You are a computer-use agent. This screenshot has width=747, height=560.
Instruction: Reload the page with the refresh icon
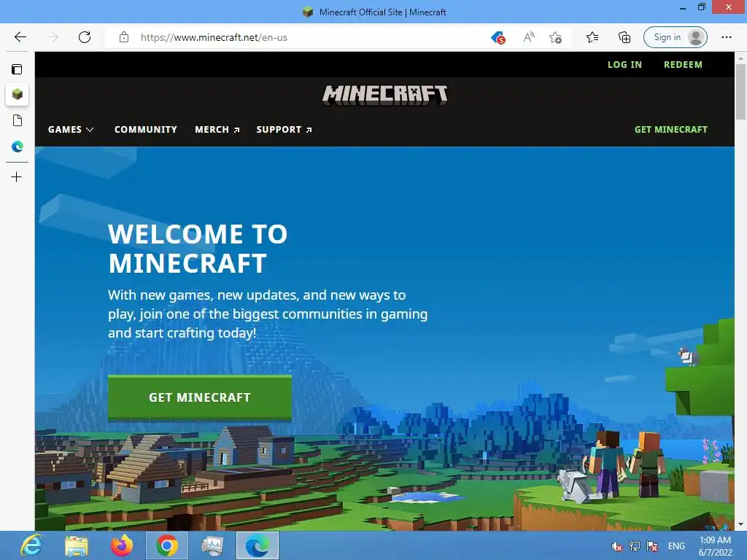pyautogui.click(x=85, y=37)
